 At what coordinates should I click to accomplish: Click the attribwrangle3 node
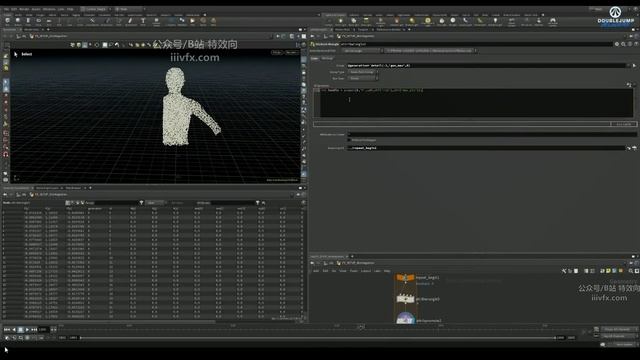click(405, 299)
